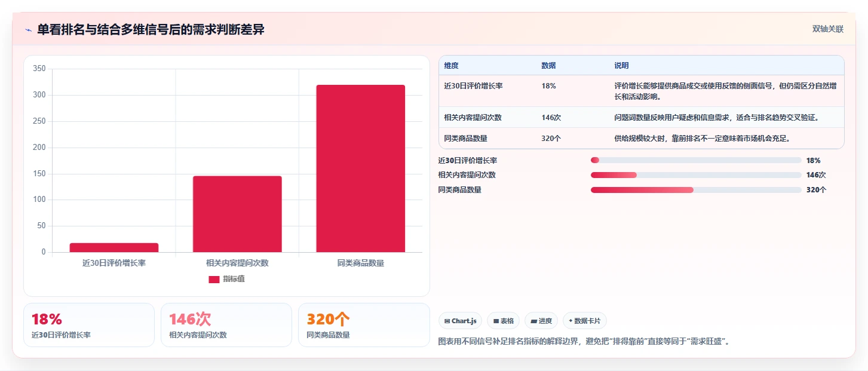Click the 数据 column header
Viewport: 868px width, 371px height.
pos(548,66)
